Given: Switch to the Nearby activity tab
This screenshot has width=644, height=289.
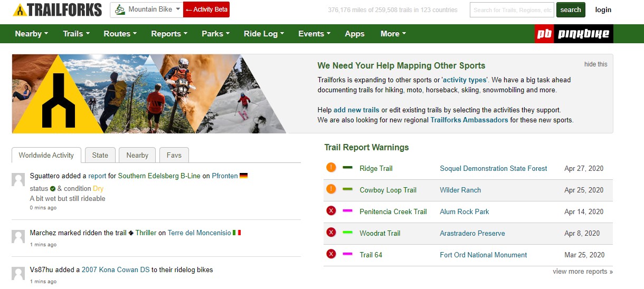Looking at the screenshot, I should click(x=137, y=155).
